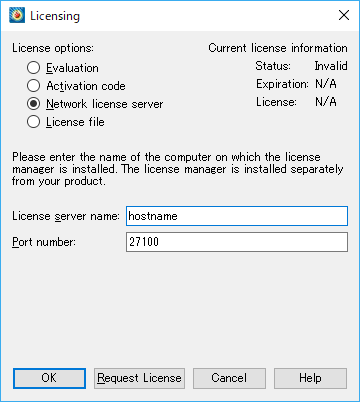Click the "License options:" heading label

click(x=53, y=48)
